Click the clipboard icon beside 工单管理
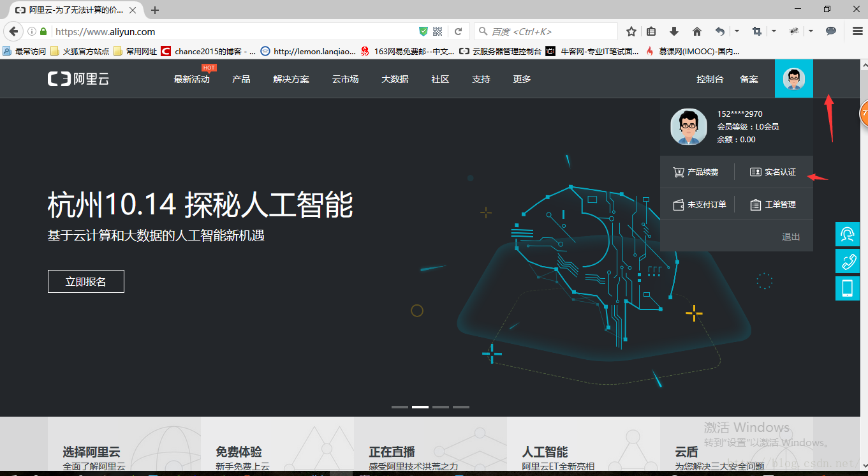The image size is (868, 476). pos(756,205)
